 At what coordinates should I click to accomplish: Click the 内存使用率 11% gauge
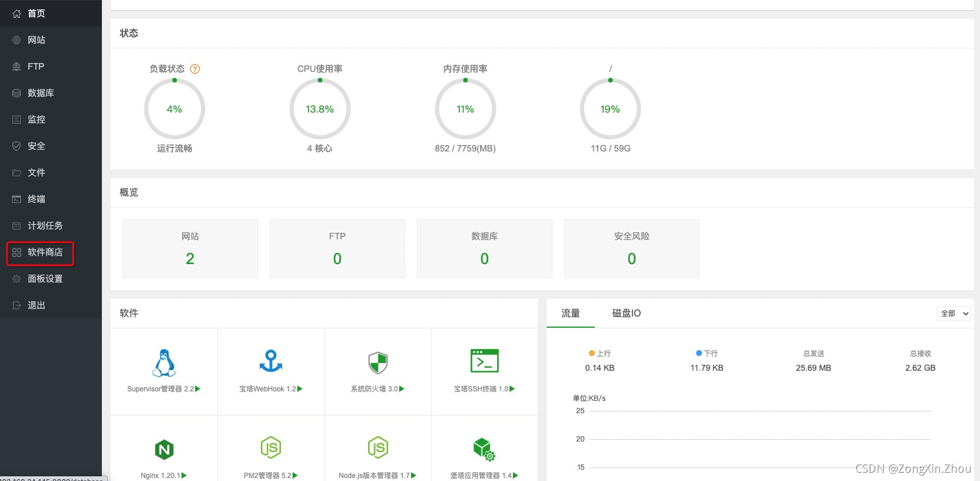coord(465,109)
